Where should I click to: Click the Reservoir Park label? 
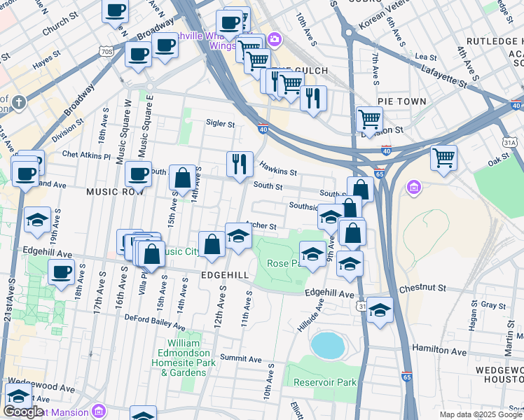[x=322, y=382]
